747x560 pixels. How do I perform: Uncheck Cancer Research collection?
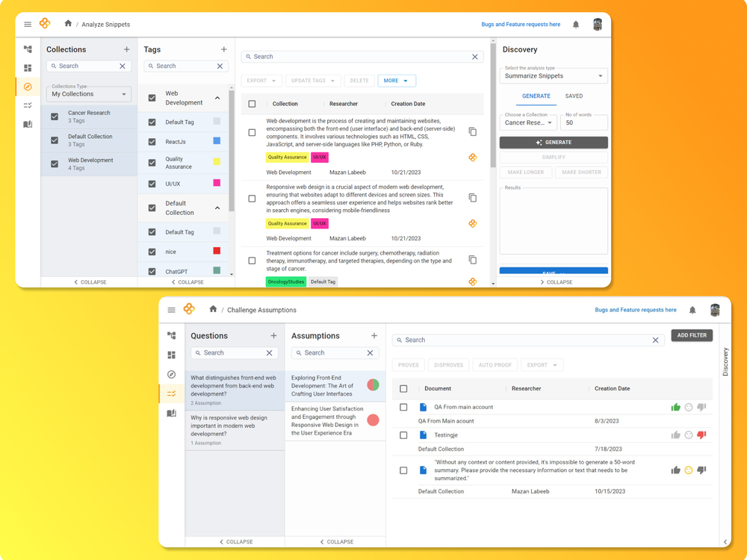55,116
